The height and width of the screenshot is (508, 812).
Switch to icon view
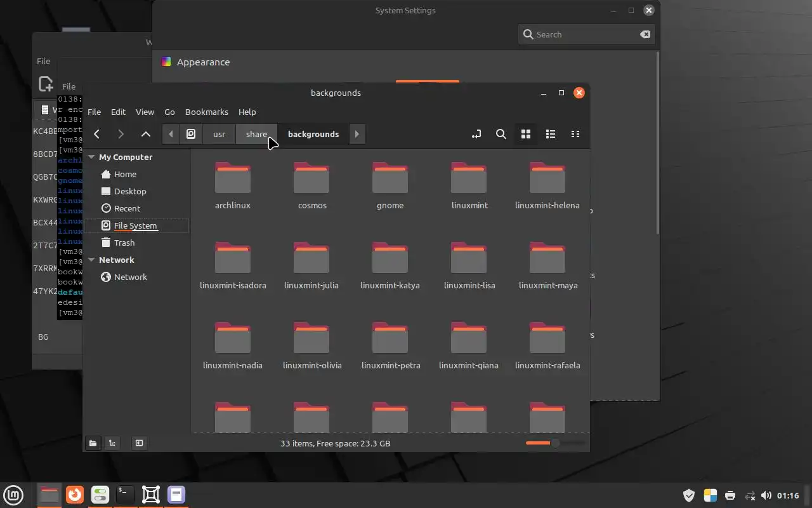pyautogui.click(x=525, y=134)
